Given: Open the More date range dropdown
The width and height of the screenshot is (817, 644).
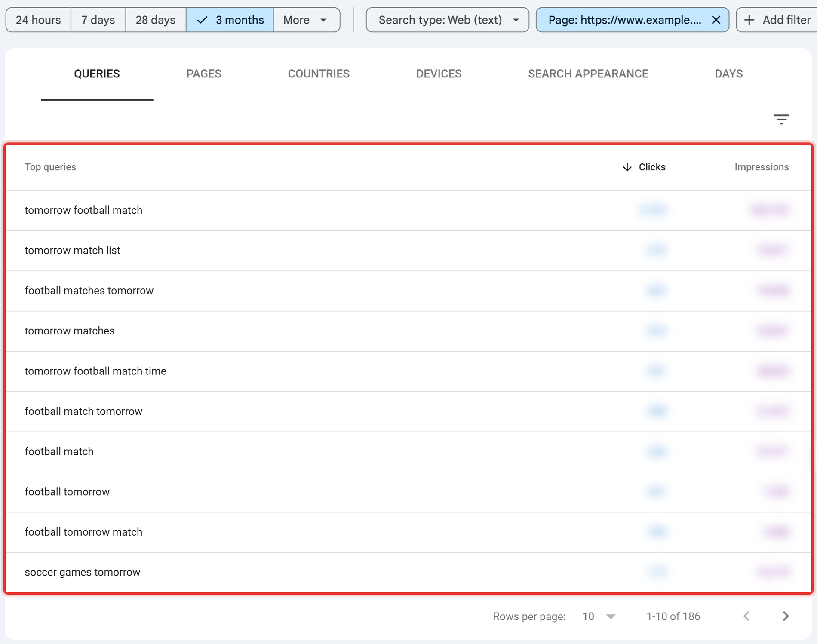Looking at the screenshot, I should pyautogui.click(x=306, y=20).
